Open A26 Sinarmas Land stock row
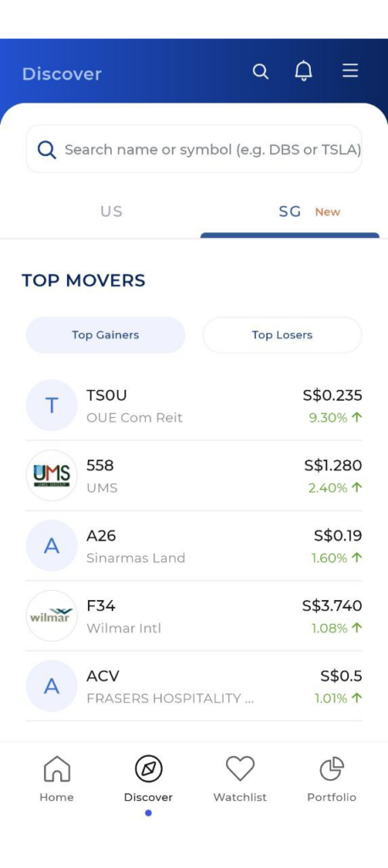The image size is (388, 868). coord(194,546)
